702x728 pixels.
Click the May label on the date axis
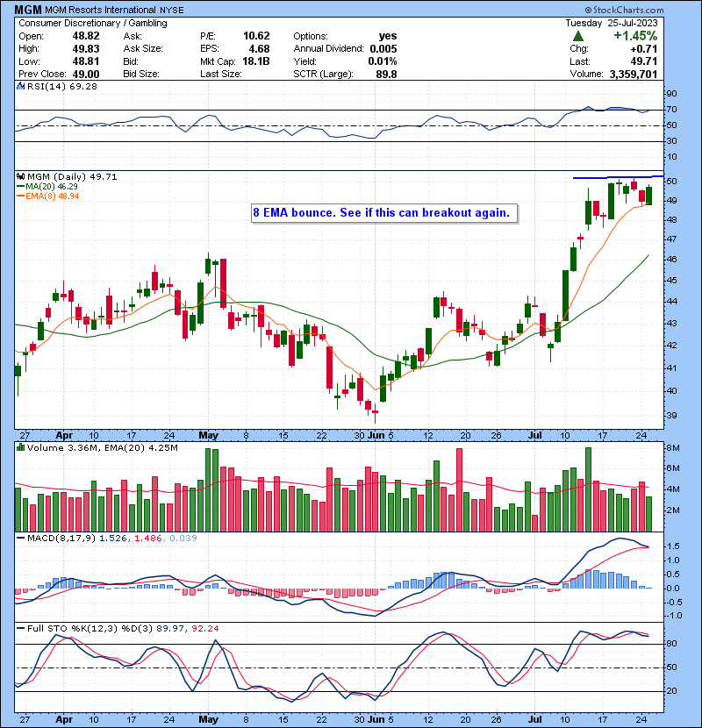click(x=208, y=434)
